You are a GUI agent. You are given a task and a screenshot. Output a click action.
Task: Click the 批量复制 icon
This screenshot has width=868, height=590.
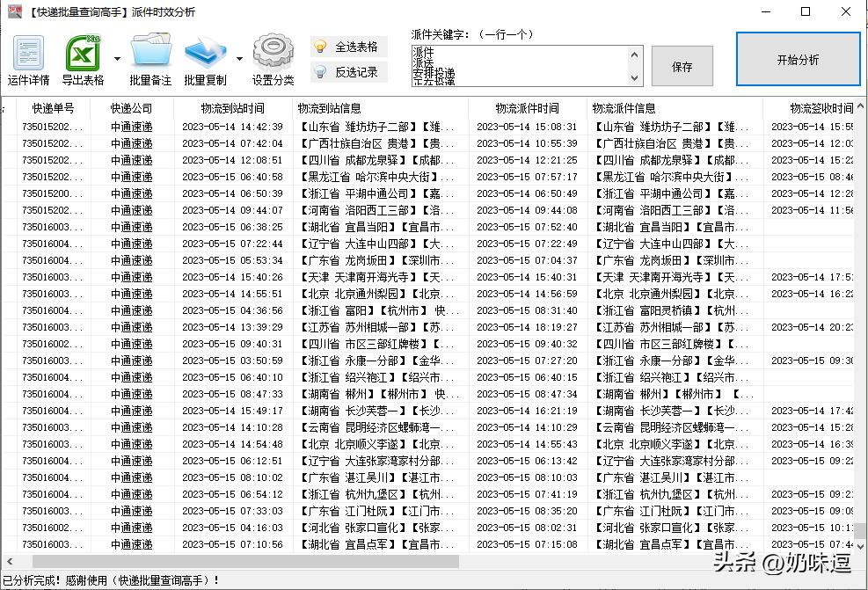pos(206,59)
